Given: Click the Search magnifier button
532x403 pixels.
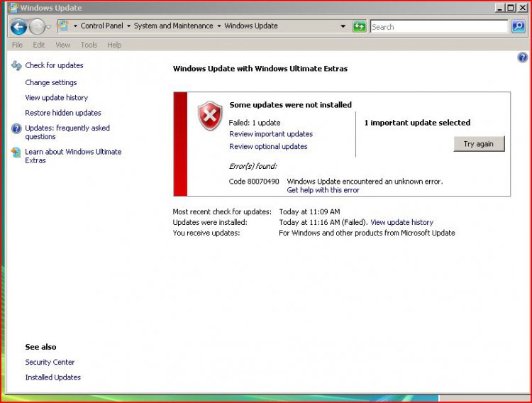Looking at the screenshot, I should pyautogui.click(x=518, y=26).
